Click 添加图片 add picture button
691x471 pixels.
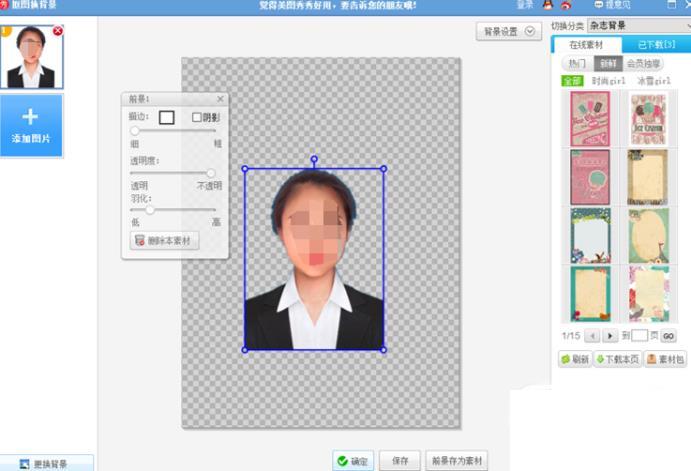[x=31, y=126]
